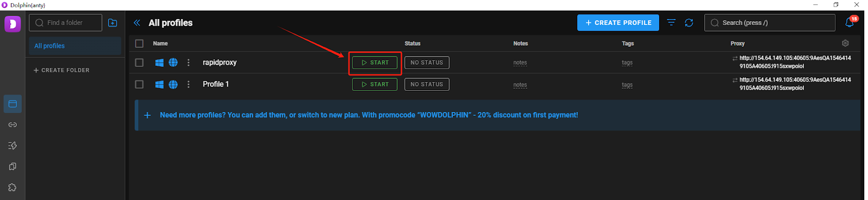Screen dimensions: 868x200
Task: Click the proxy swap icon for rapidproxy
Action: tap(735, 58)
